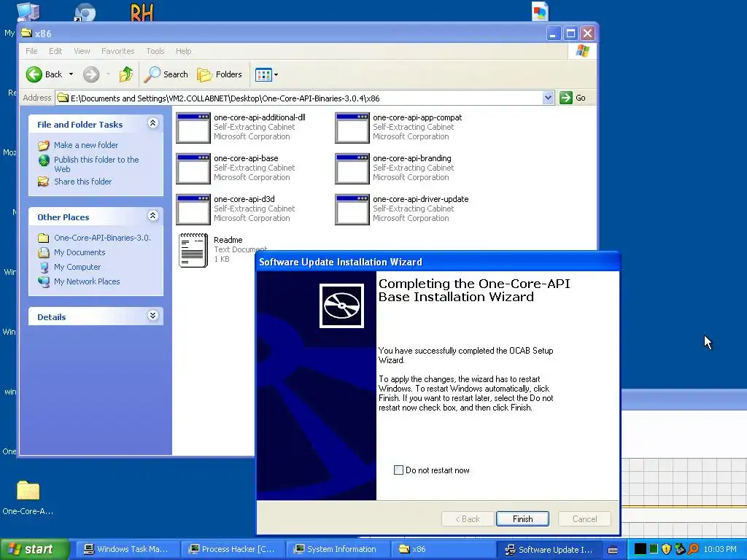The image size is (747, 560).
Task: Click the security shield tray icon
Action: pos(667,550)
